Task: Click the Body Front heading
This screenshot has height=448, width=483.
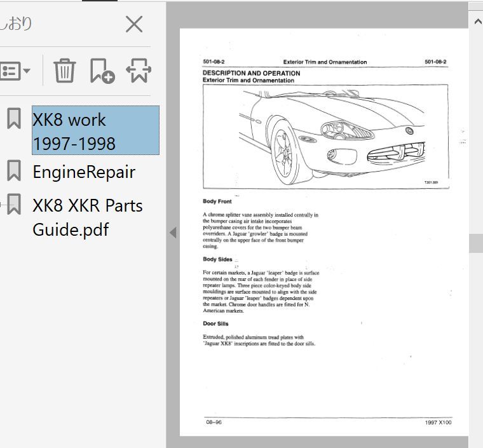Action: (217, 201)
